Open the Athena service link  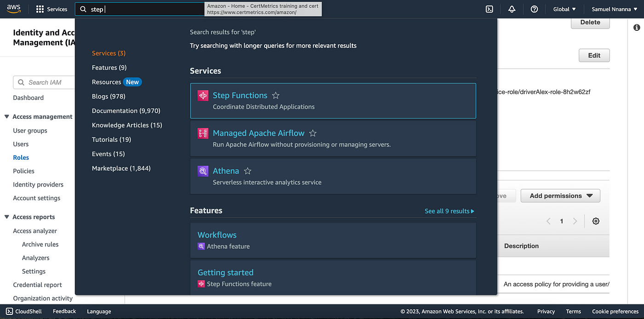225,171
